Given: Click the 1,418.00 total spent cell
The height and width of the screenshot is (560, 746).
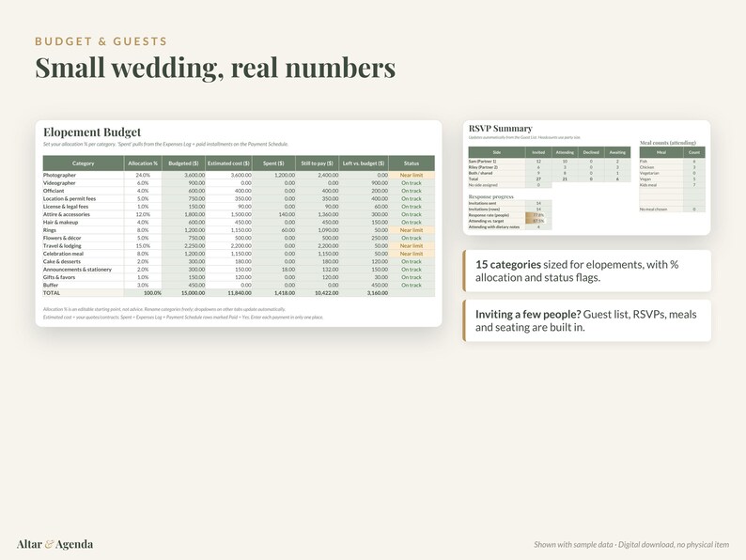Looking at the screenshot, I should pos(273,292).
